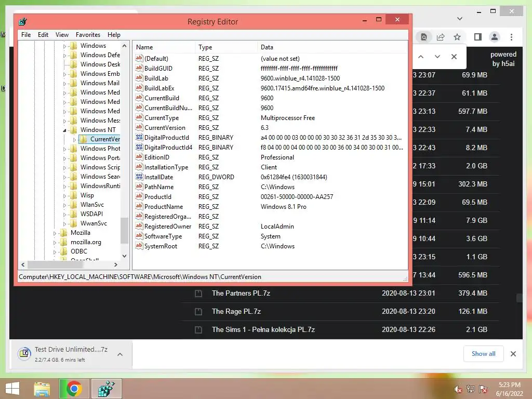Click the Windows 8.1 Pro data cell

pos(284,207)
